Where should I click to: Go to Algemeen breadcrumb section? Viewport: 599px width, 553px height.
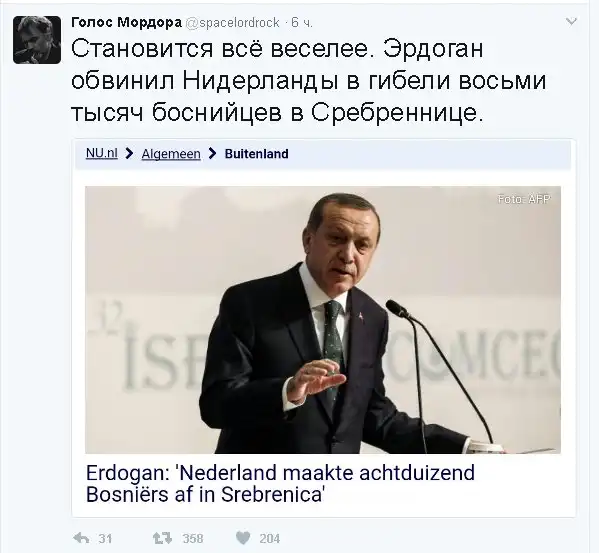(171, 154)
